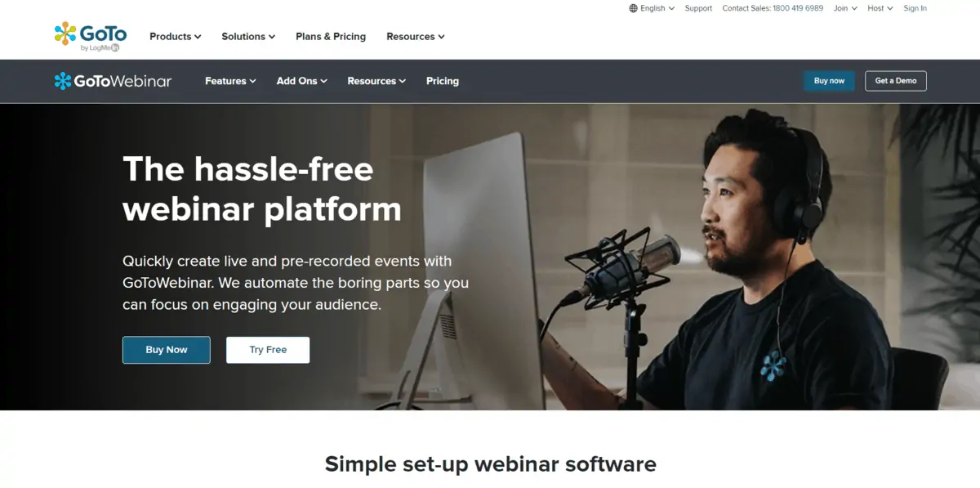Viewport: 980px width, 488px height.
Task: Go to the Pricing tab
Action: pyautogui.click(x=443, y=81)
